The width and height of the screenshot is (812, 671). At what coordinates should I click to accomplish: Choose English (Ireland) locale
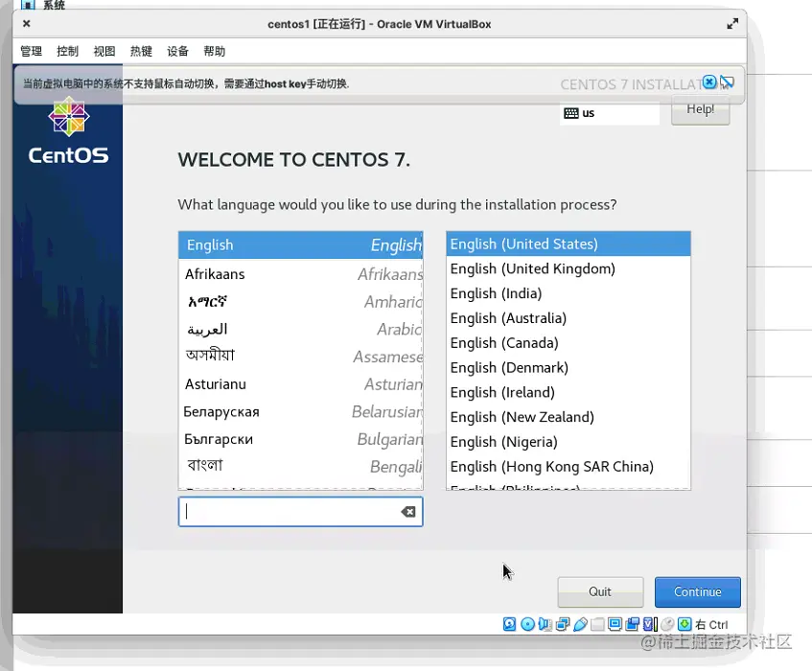click(x=568, y=392)
